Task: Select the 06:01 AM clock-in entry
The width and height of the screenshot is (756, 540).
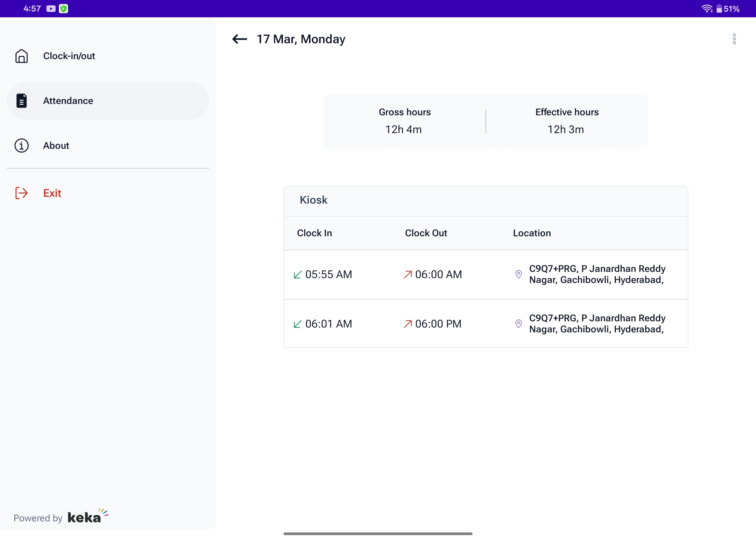Action: pyautogui.click(x=328, y=324)
